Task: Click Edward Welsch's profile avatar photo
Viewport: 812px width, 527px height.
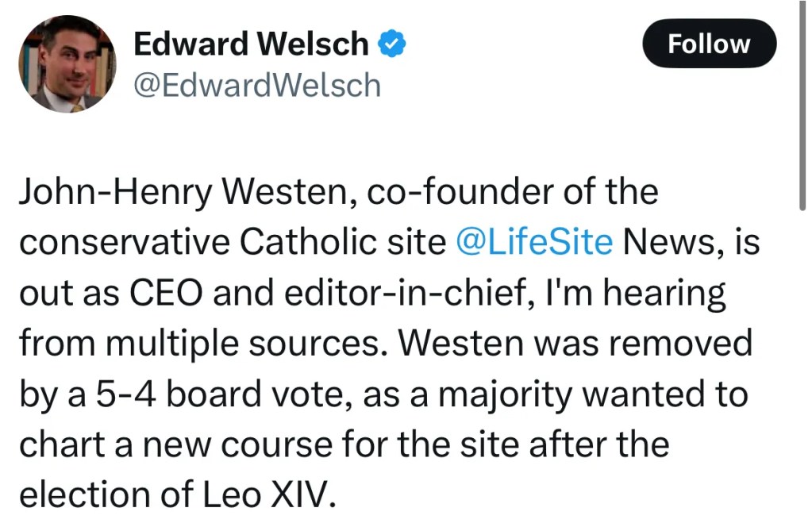Action: [67, 64]
